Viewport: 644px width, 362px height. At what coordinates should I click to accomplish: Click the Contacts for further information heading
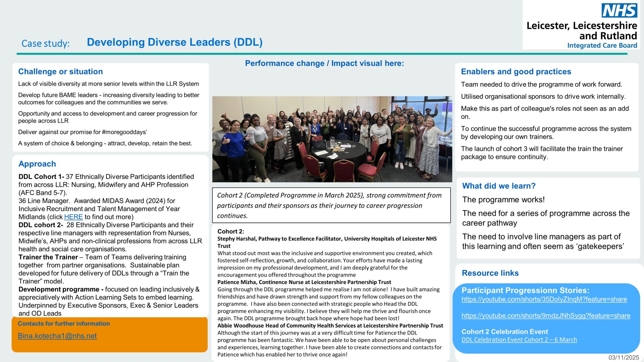point(64,324)
